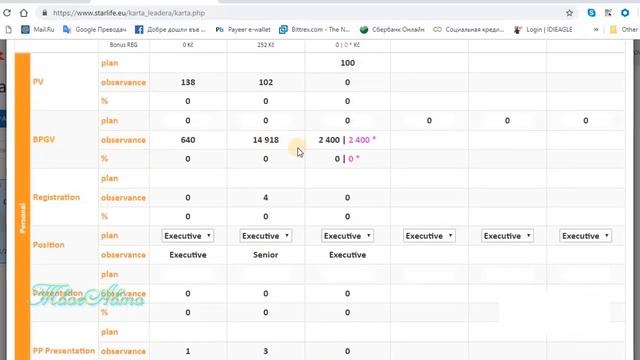
Task: Click the padlock site security icon
Action: pyautogui.click(x=44, y=13)
